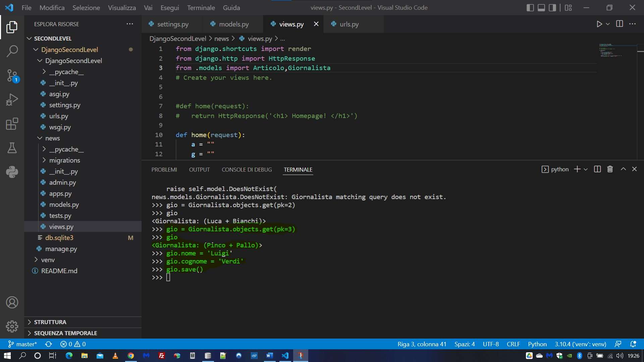Viewport: 644px width, 362px height.
Task: Open the Selezione menu
Action: [86, 8]
